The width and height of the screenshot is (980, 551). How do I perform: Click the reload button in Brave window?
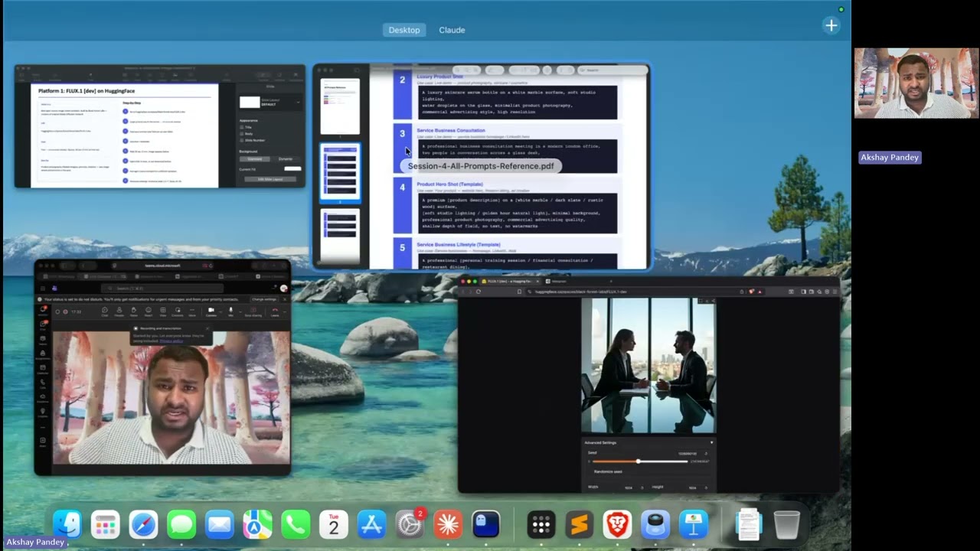click(x=479, y=292)
